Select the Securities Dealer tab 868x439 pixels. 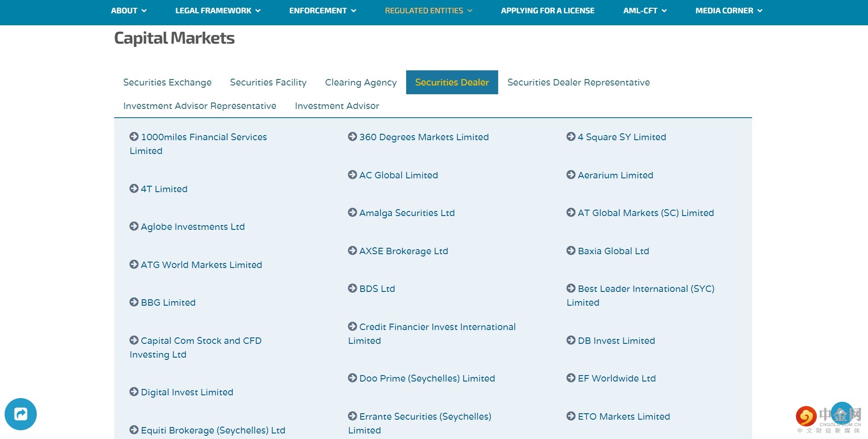coord(452,82)
